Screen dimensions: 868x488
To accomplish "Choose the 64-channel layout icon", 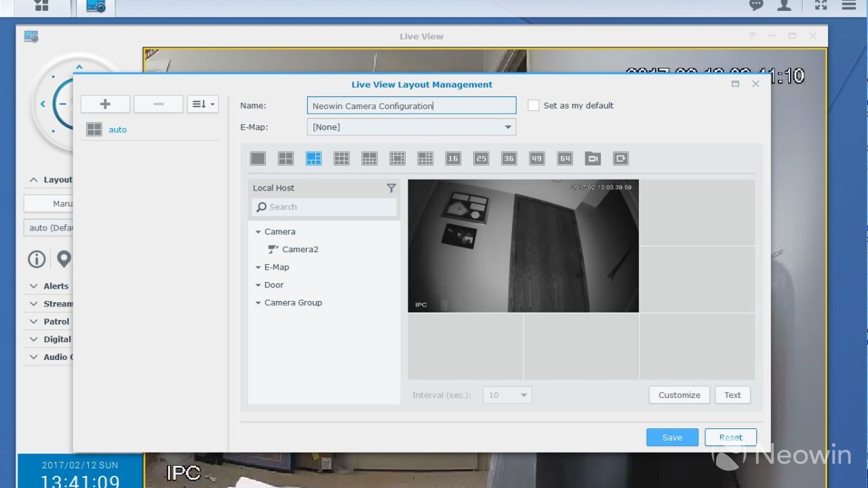I will pos(564,159).
